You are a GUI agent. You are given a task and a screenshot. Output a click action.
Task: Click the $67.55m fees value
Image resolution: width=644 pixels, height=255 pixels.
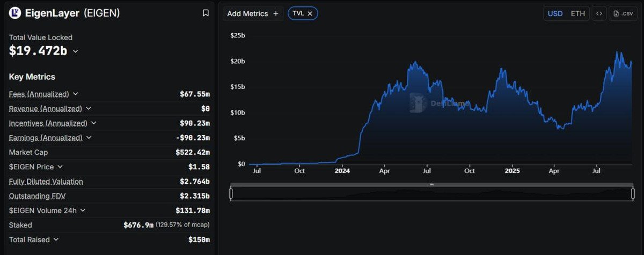pos(195,94)
